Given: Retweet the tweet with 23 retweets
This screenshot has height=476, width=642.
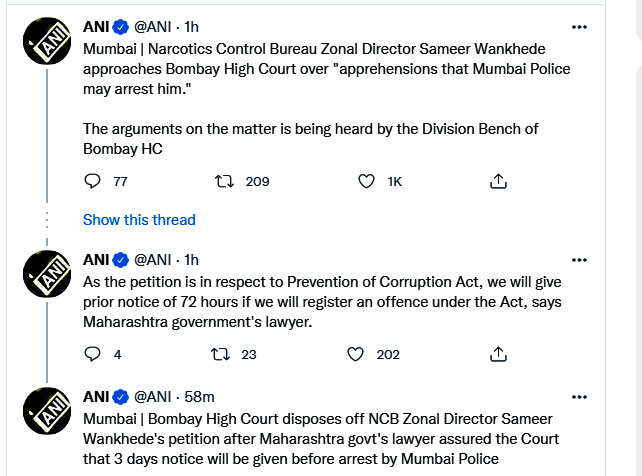Looking at the screenshot, I should [226, 354].
